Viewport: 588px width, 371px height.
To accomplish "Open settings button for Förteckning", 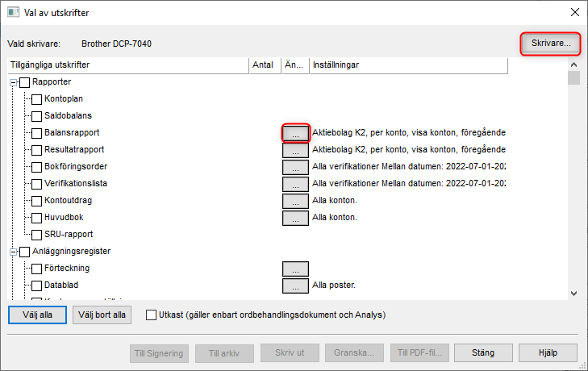I will (295, 269).
